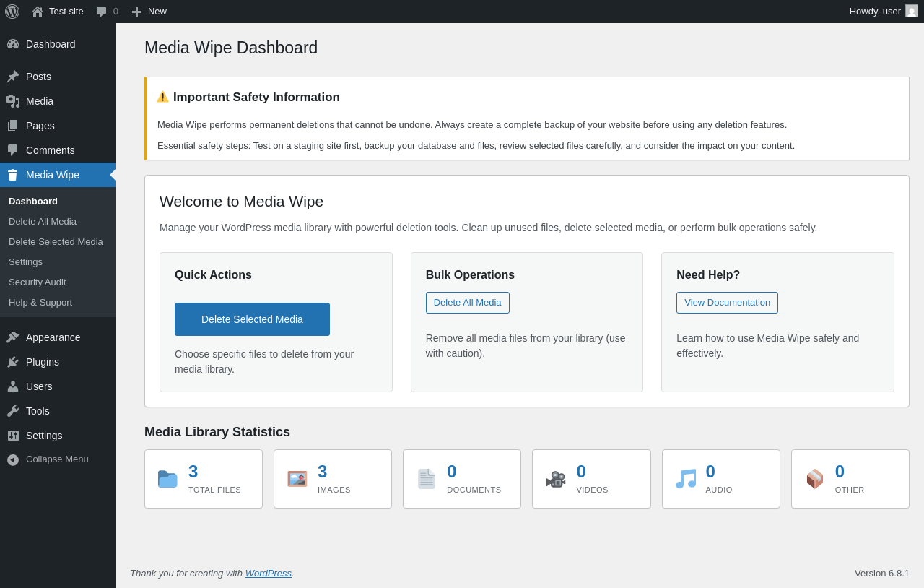This screenshot has height=588, width=924.
Task: Click the VIDEOS stat label
Action: [x=592, y=490]
